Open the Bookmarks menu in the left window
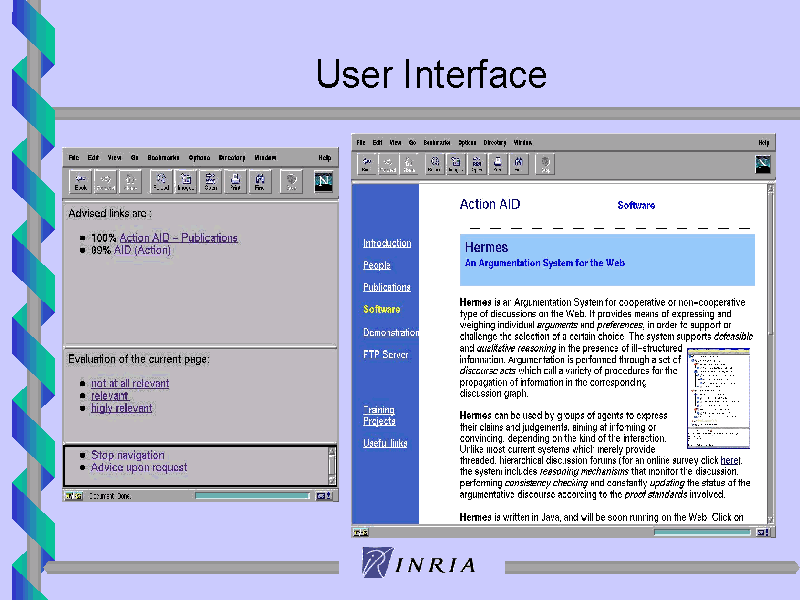The width and height of the screenshot is (800, 600). coord(163,158)
